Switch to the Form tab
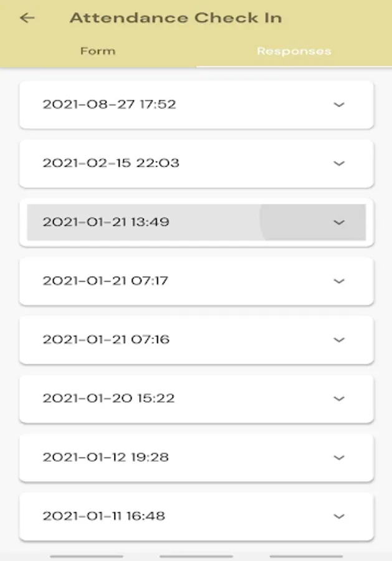This screenshot has width=392, height=561. pos(98,51)
